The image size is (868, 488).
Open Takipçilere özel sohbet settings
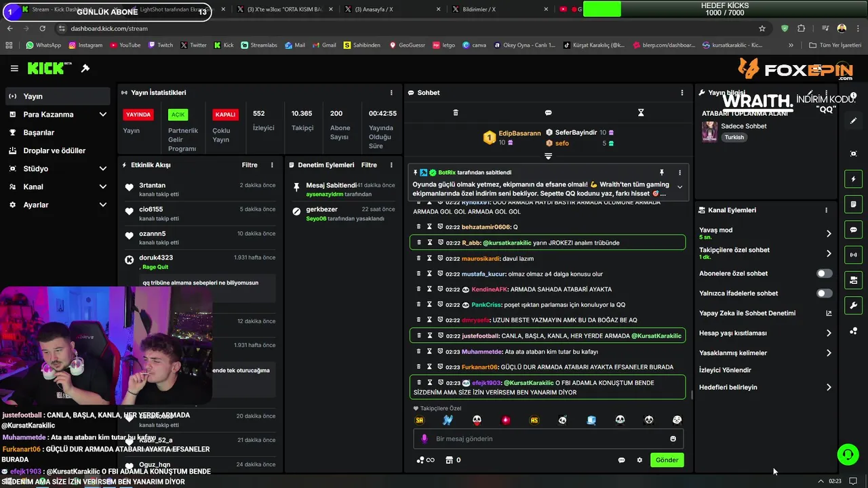(765, 253)
